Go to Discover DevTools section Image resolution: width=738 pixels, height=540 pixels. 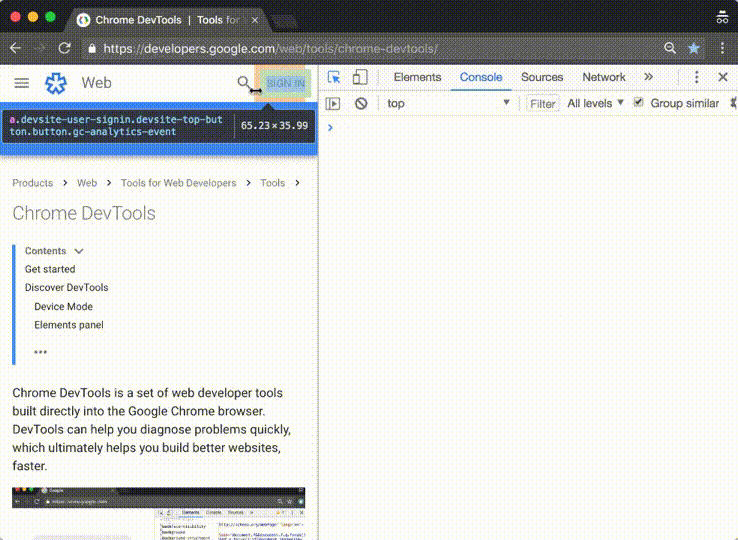tap(66, 288)
